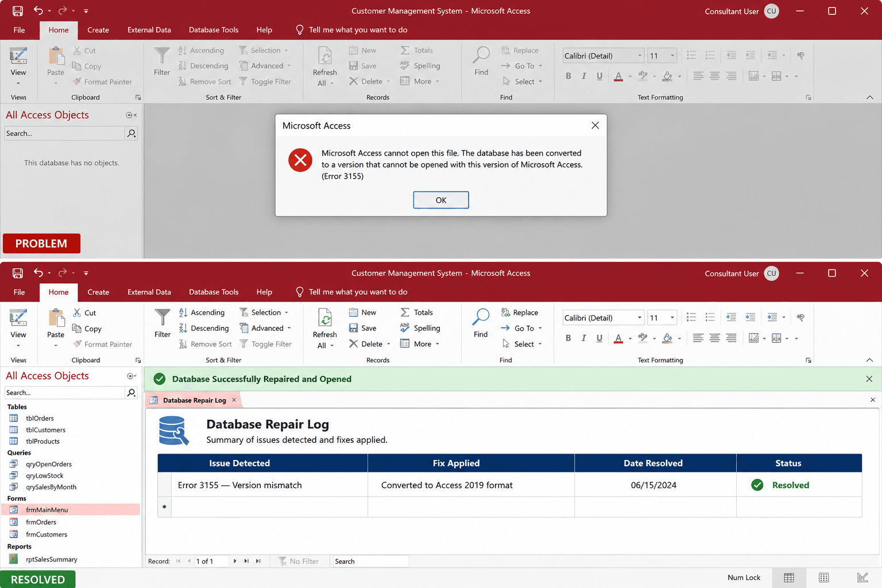
Task: Click the Copy icon in the Repair Log window
Action: coord(77,328)
